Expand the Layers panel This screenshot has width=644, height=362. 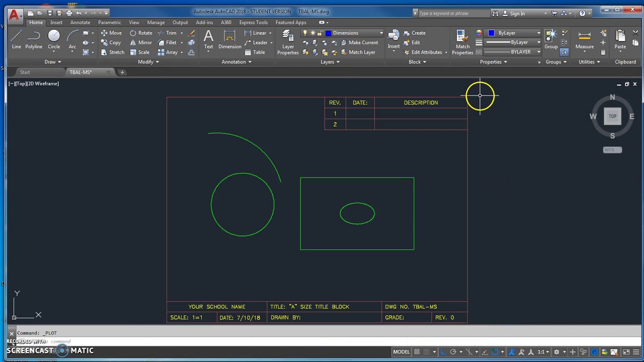pos(330,62)
